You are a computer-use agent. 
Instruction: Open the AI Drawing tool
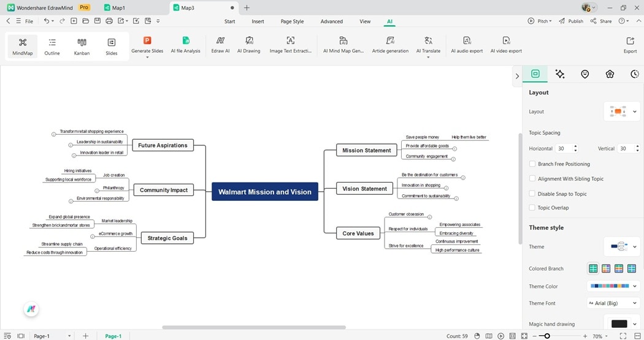coord(248,45)
